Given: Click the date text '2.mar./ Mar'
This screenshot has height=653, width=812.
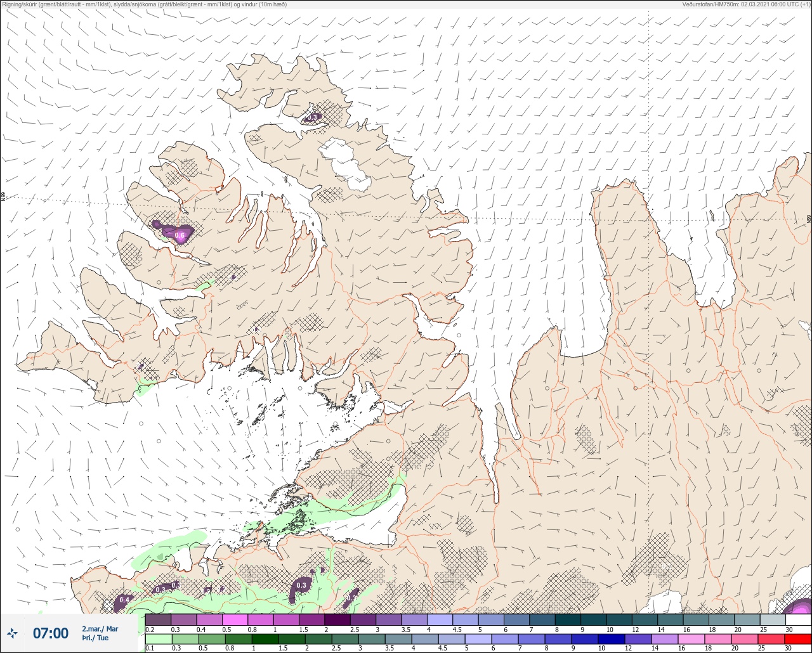Looking at the screenshot, I should click(100, 629).
